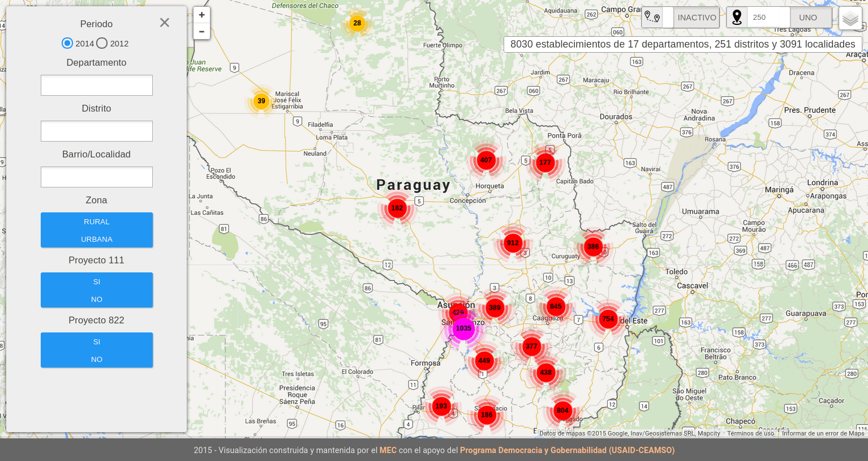Toggle the UNO selection mode button
This screenshot has height=461, width=868.
click(811, 18)
